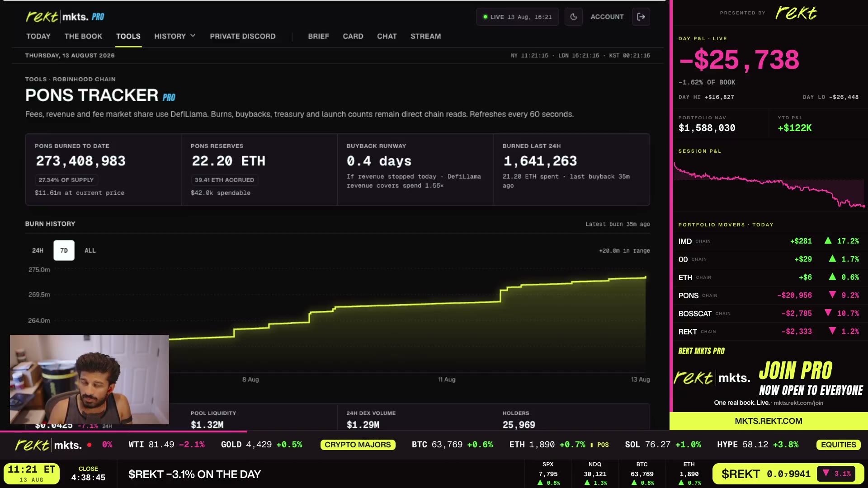Select the 24H burn history range
Image resolution: width=868 pixels, height=488 pixels.
[x=38, y=250]
